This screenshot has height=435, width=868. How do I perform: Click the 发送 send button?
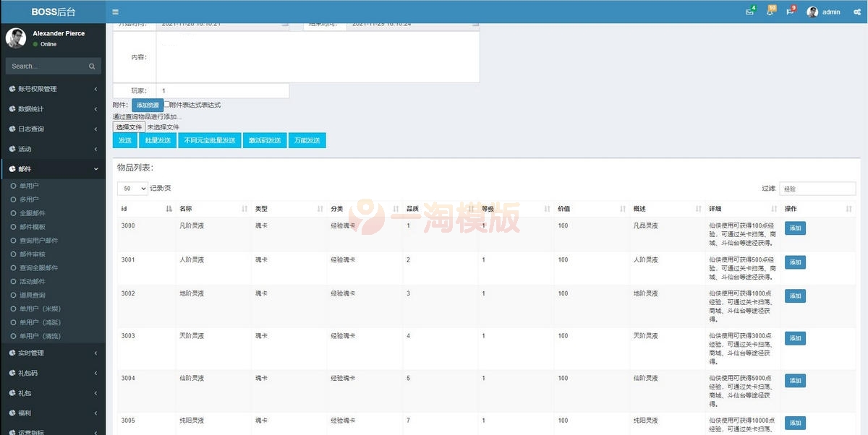(124, 140)
